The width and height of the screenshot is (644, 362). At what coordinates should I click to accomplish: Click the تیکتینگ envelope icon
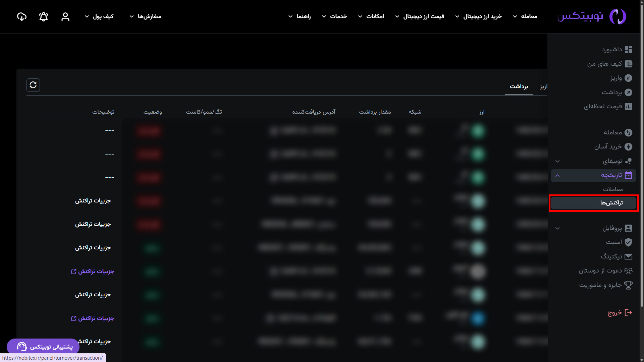pyautogui.click(x=629, y=257)
